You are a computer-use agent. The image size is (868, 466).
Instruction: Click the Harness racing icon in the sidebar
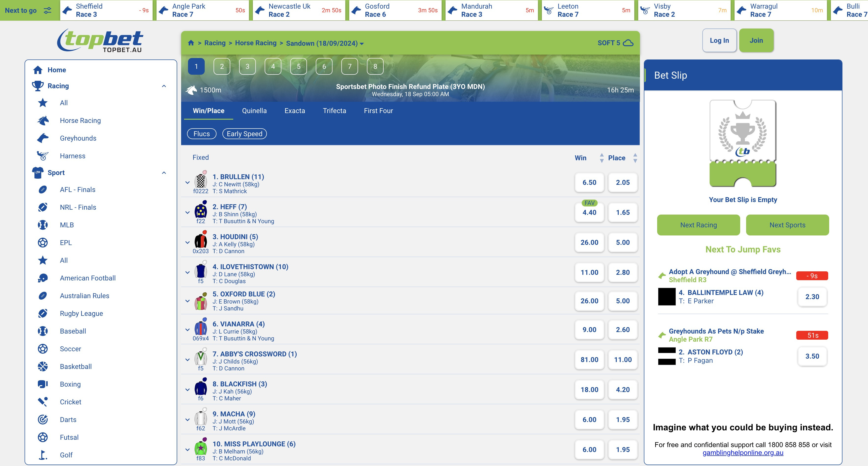tap(43, 156)
